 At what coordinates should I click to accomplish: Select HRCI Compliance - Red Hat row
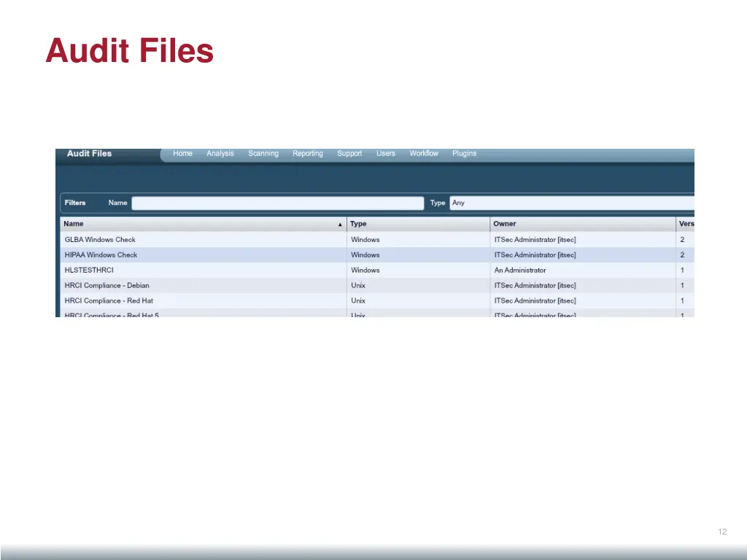[x=377, y=300]
